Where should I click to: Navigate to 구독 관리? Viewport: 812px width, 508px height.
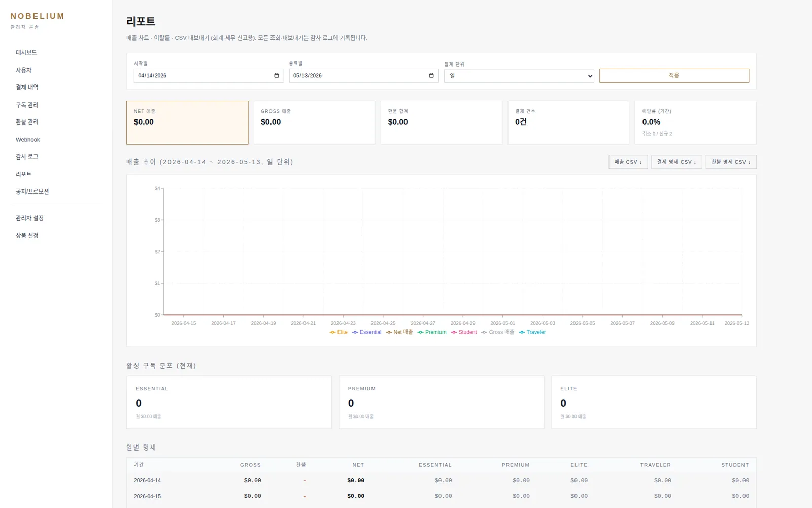pyautogui.click(x=27, y=105)
